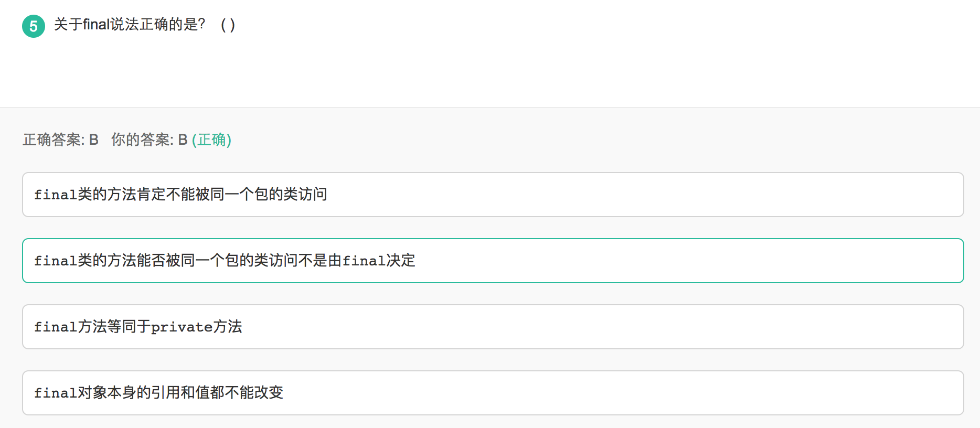
Task: Click the question title 关于final说法正确的是
Action: click(x=129, y=25)
